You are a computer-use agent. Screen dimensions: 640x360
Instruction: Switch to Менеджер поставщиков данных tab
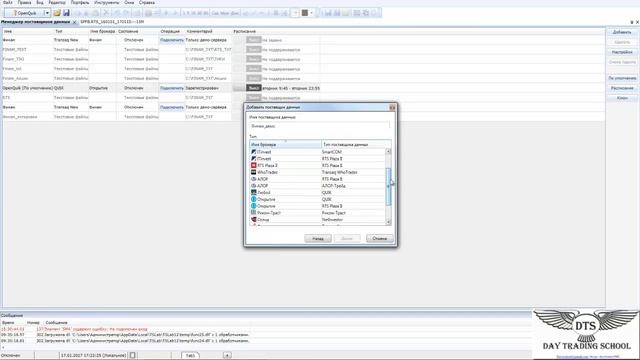[x=36, y=22]
